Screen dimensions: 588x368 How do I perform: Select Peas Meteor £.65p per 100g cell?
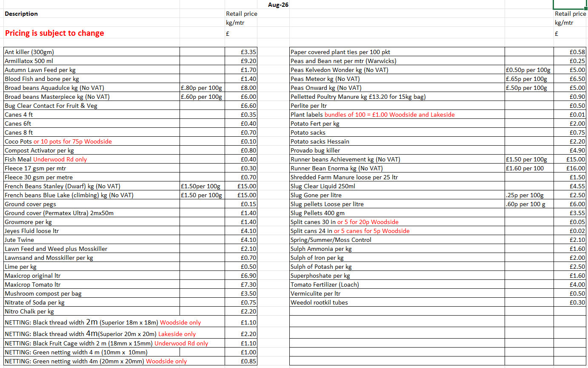click(x=529, y=79)
